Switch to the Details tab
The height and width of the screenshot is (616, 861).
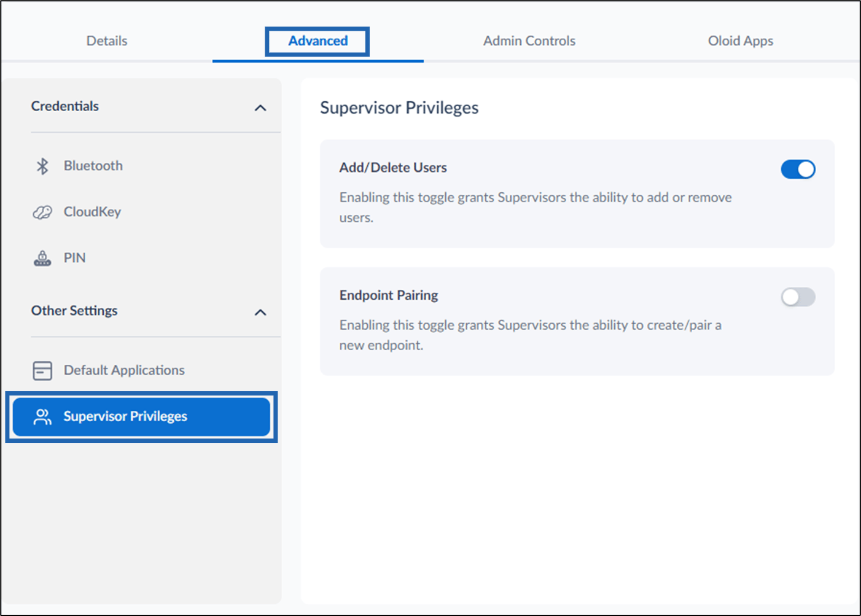(107, 41)
